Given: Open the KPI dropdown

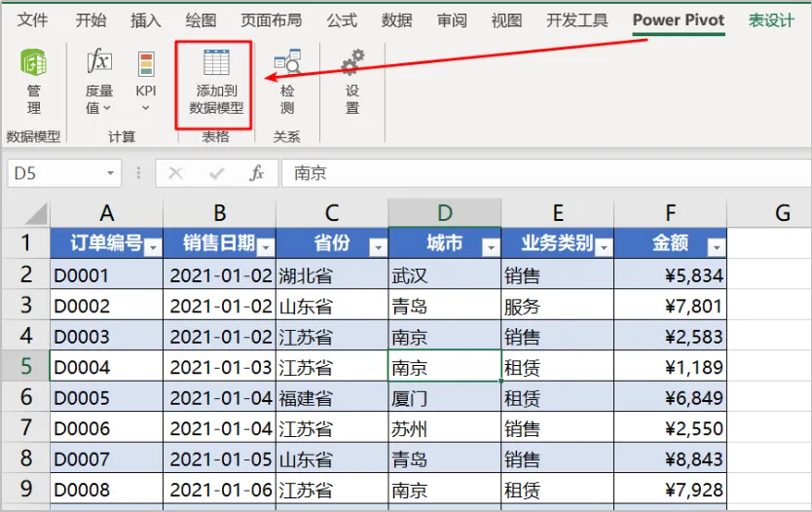Looking at the screenshot, I should click(x=146, y=81).
